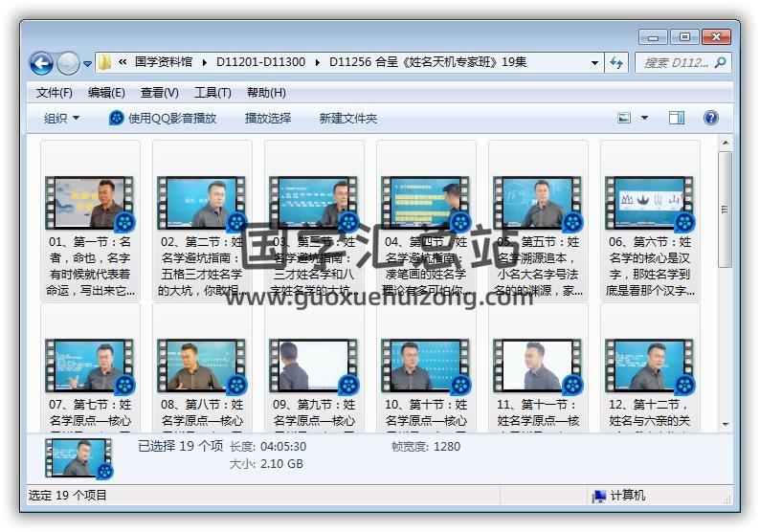Viewport: 760px width, 532px height.
Task: Open the help question mark icon
Action: click(x=710, y=118)
